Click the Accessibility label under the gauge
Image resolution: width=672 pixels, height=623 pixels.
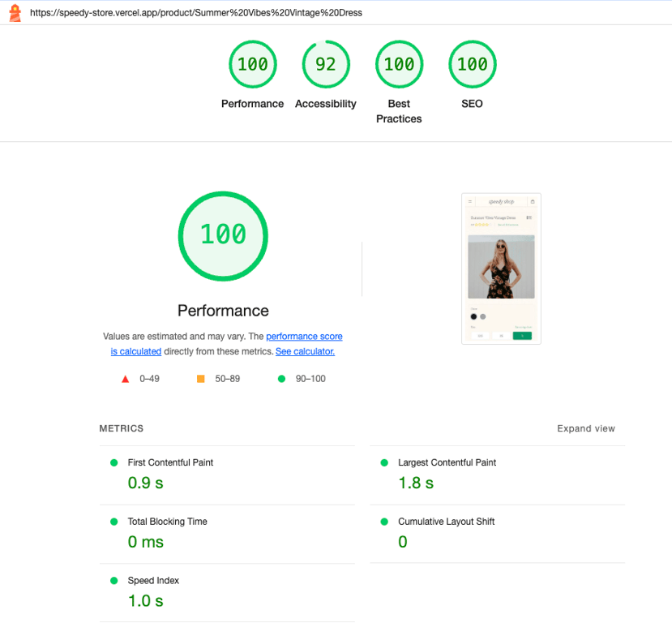326,104
